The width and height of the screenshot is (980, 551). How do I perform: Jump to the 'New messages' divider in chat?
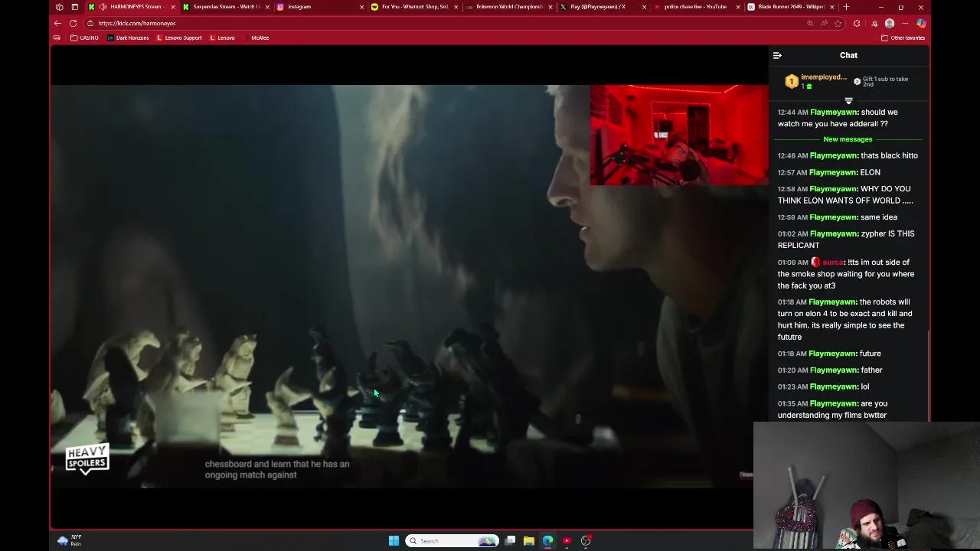[x=848, y=139]
